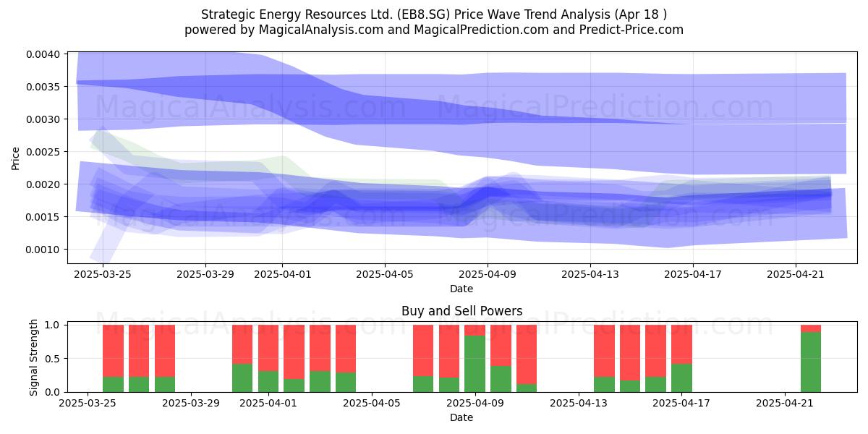Screen dimensions: 868x434
Task: Click 2025-04-01 on the price chart axis
Action: point(282,275)
